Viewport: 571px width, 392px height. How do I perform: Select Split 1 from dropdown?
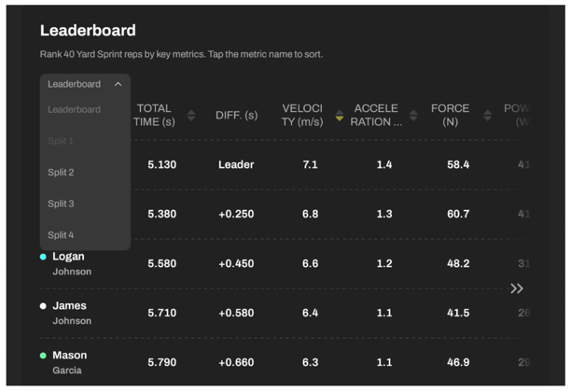[x=61, y=141]
